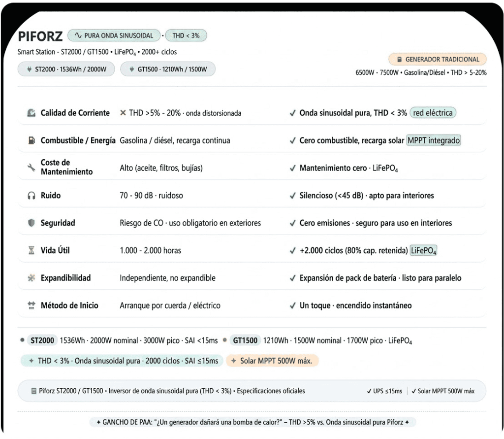Click the fuel pump icon beside Combustible / Energía

point(31,140)
